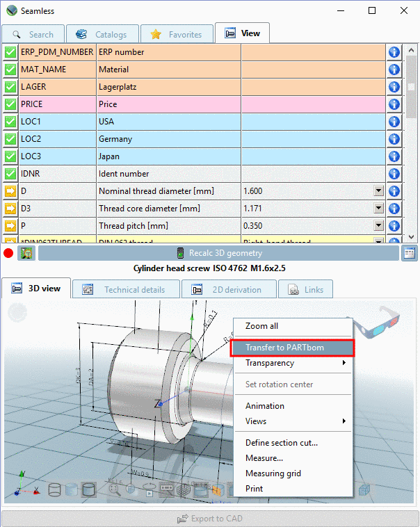Open the thread pitch value dropdown

point(379,226)
